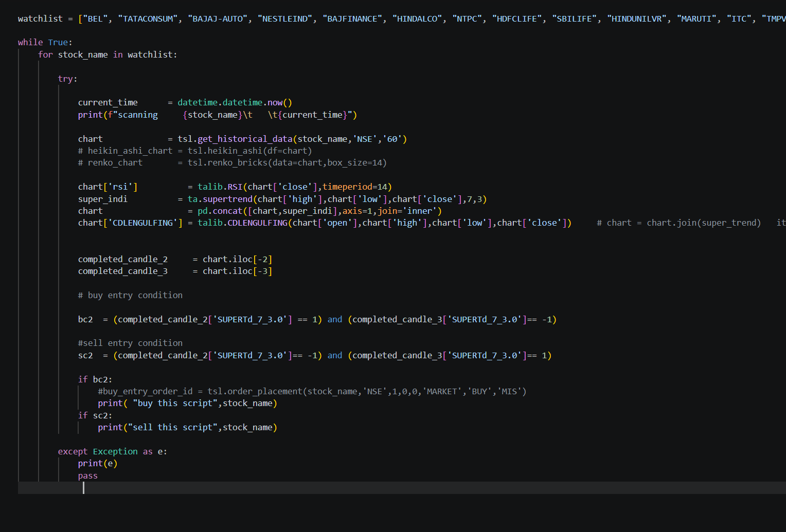Click the sc2 variable on its assignment line
Image resolution: width=786 pixels, height=532 pixels.
(x=85, y=356)
